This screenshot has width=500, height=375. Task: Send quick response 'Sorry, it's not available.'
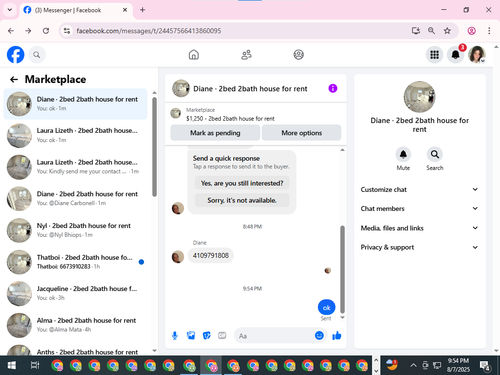tap(242, 200)
